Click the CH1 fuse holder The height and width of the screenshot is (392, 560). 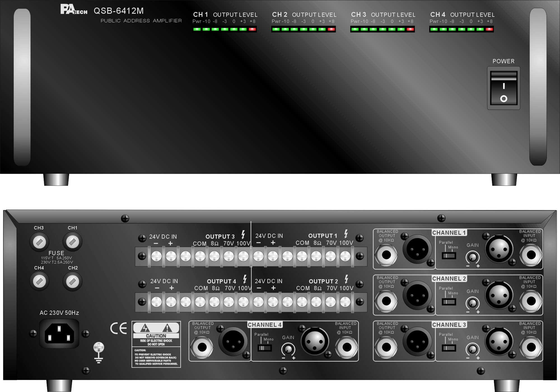pos(73,242)
